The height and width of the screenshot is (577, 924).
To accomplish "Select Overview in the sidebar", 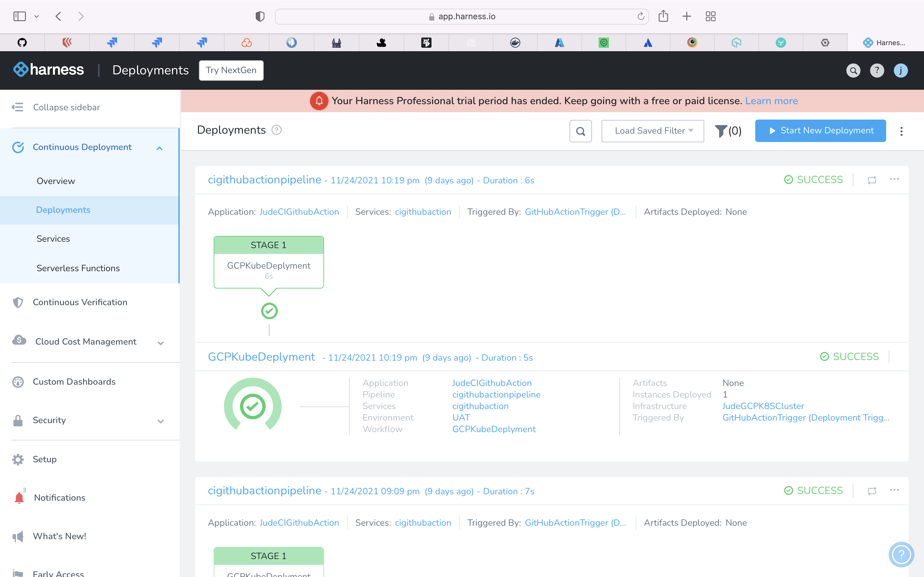I will pyautogui.click(x=56, y=181).
